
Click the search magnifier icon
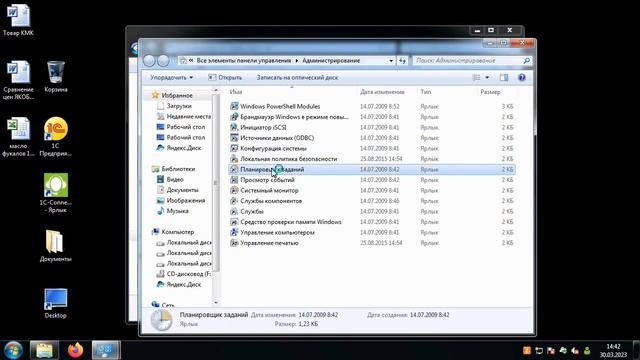(527, 61)
